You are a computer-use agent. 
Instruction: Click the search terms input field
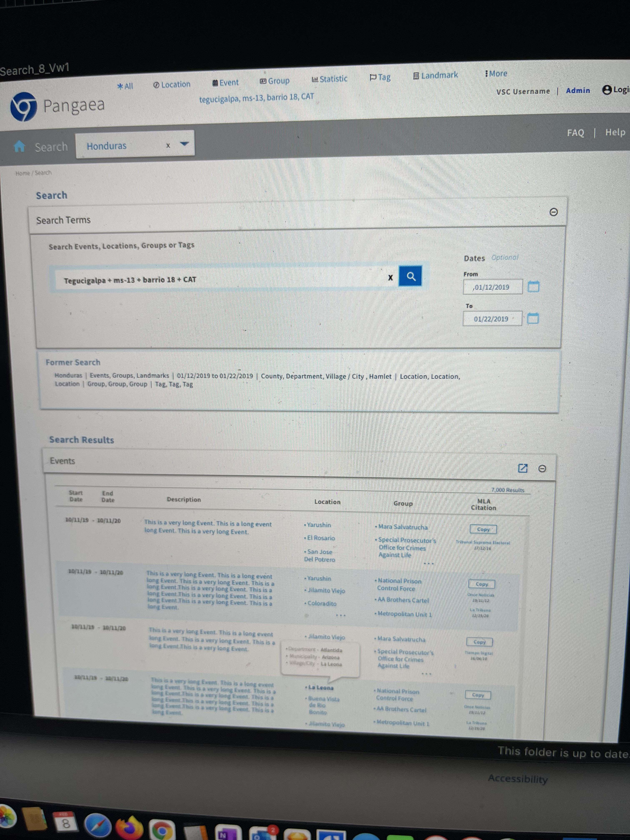click(222, 280)
